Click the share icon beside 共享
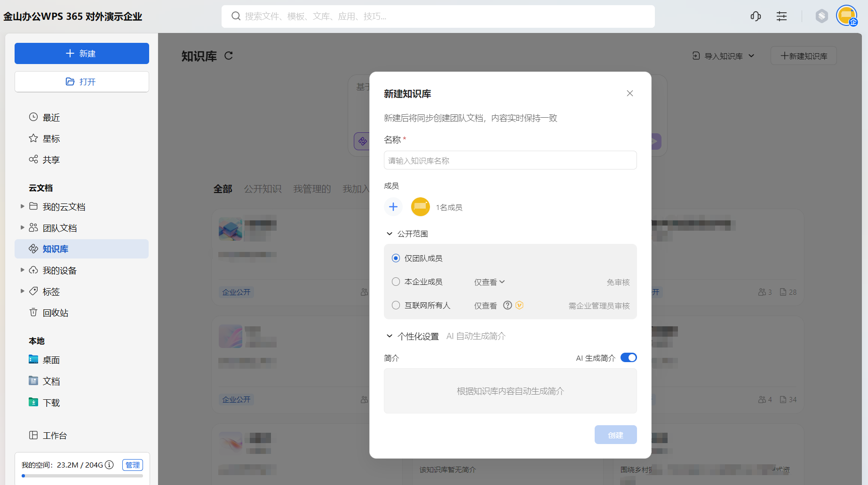Image resolution: width=868 pixels, height=485 pixels. click(33, 159)
